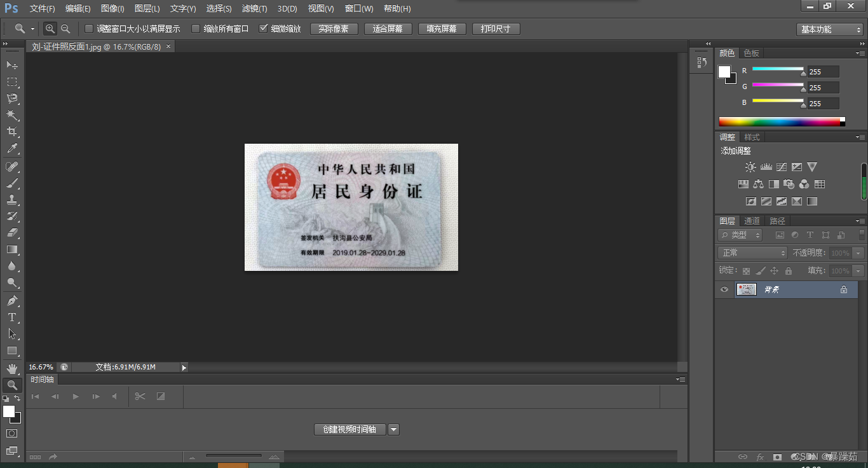868x468 pixels.
Task: Add an Exposure adjustment
Action: (797, 167)
